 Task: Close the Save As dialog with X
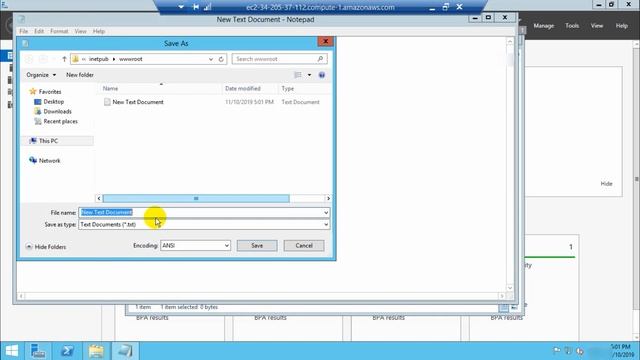pos(325,41)
